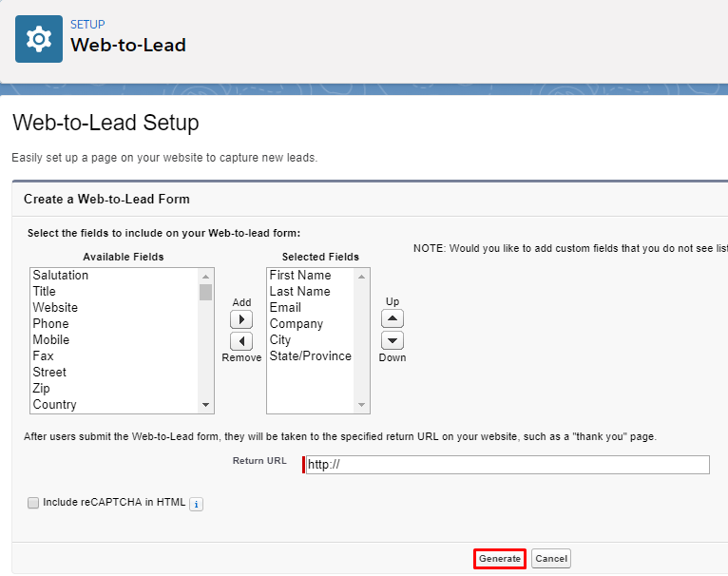The width and height of the screenshot is (728, 576).
Task: Select Email in Selected Fields
Action: click(x=285, y=308)
